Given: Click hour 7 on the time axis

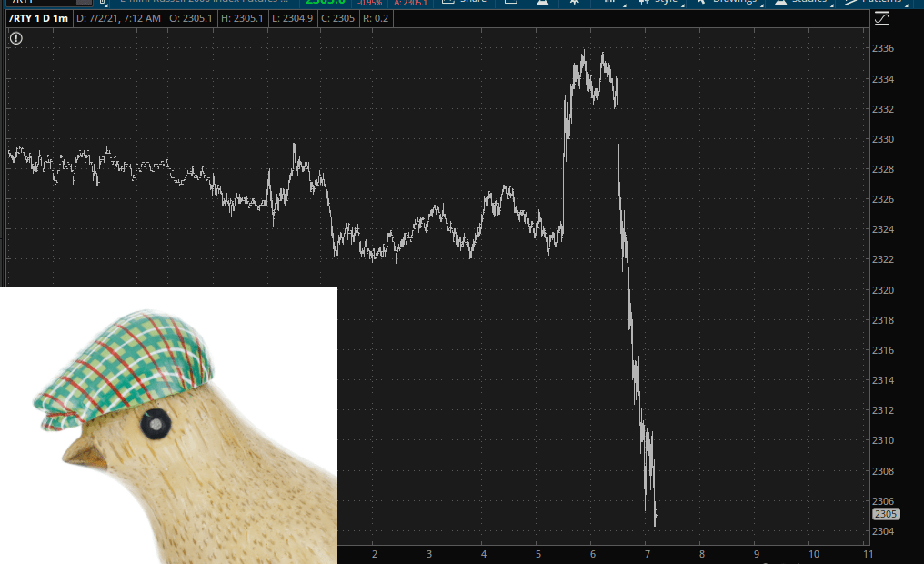Looking at the screenshot, I should point(647,553).
